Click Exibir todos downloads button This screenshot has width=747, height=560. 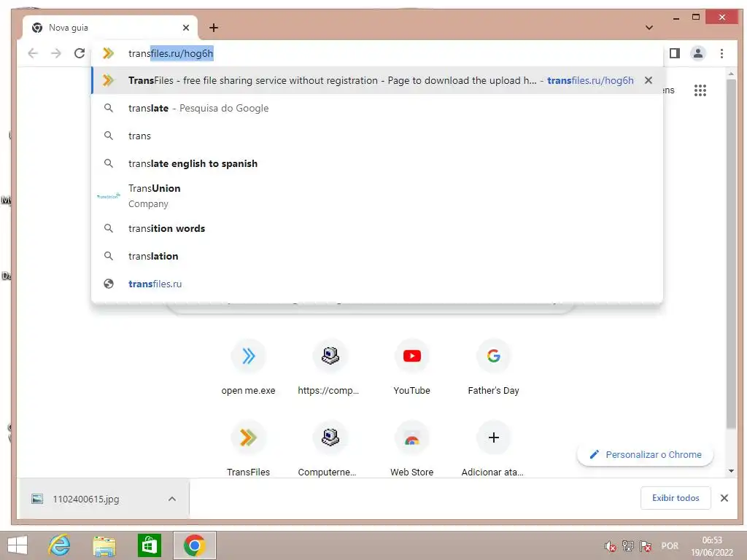(x=676, y=497)
